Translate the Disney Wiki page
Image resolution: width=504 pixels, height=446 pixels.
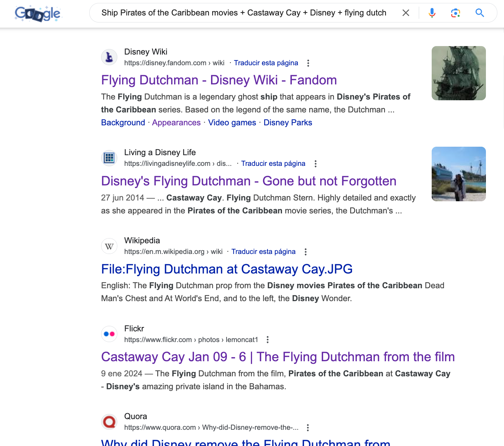266,63
